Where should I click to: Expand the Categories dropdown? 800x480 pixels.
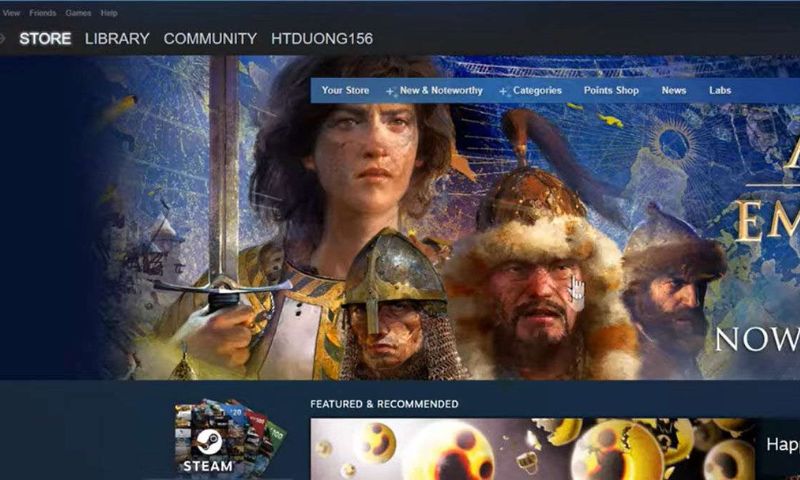(x=537, y=90)
